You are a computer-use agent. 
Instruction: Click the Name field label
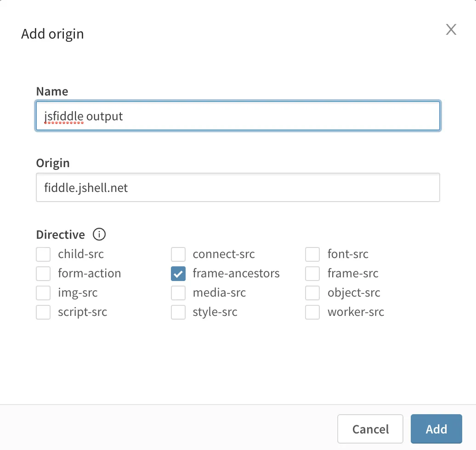pyautogui.click(x=52, y=91)
